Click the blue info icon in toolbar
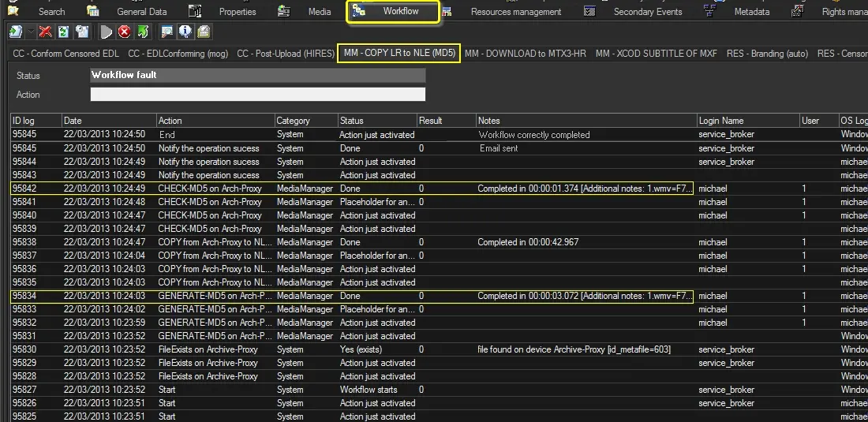 [x=185, y=32]
